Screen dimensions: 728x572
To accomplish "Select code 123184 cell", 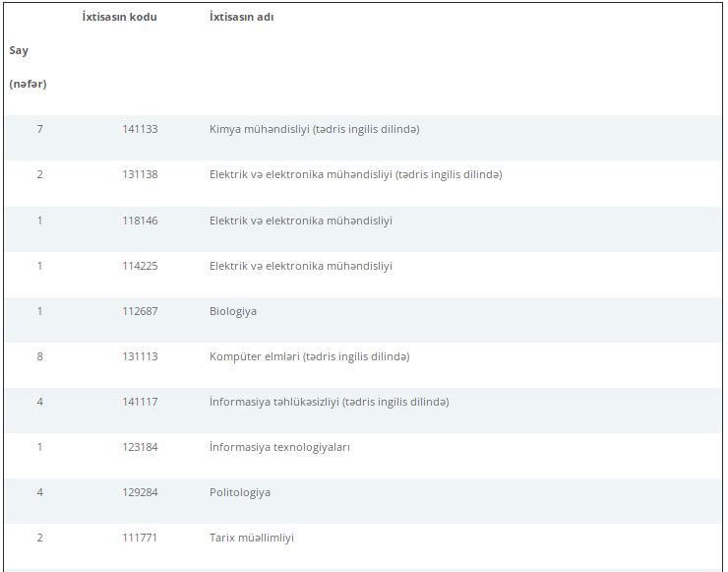I will point(140,448).
